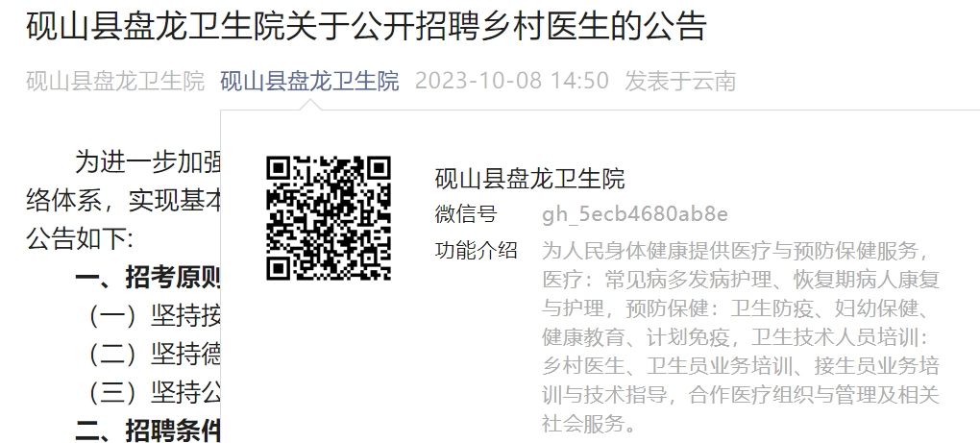The width and height of the screenshot is (980, 443).
Task: Click the article title about 公开招聘乡村医生
Action: pyautogui.click(x=367, y=26)
